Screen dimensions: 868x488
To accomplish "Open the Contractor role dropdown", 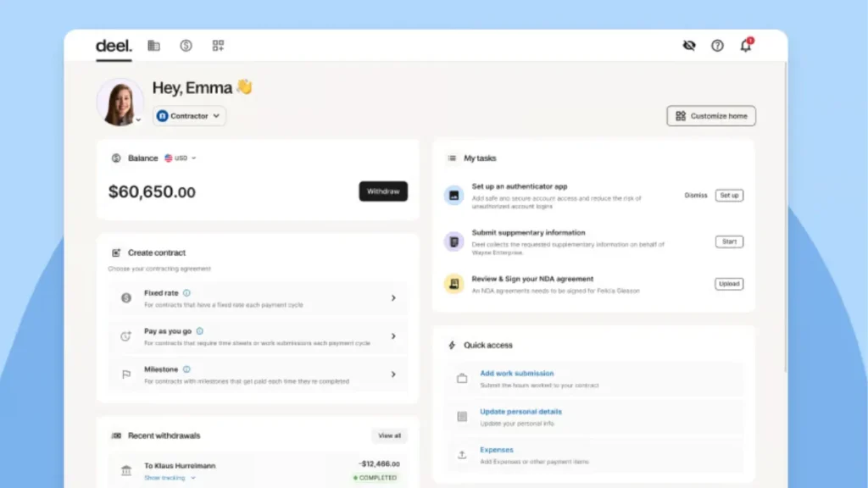I will [x=189, y=115].
